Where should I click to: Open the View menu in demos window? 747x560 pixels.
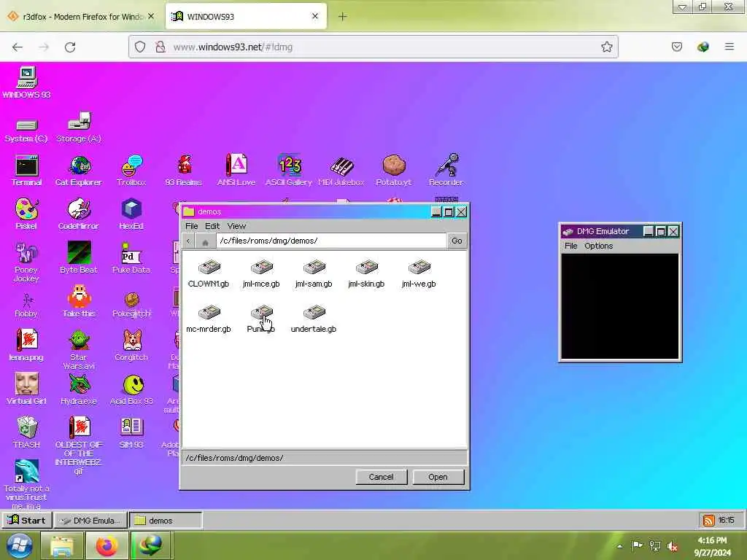[237, 226]
